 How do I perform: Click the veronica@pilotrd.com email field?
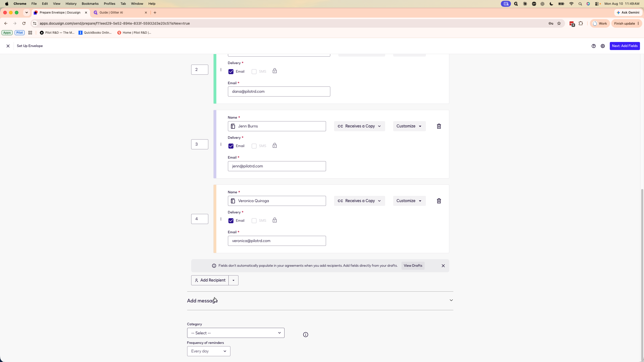coord(277,241)
